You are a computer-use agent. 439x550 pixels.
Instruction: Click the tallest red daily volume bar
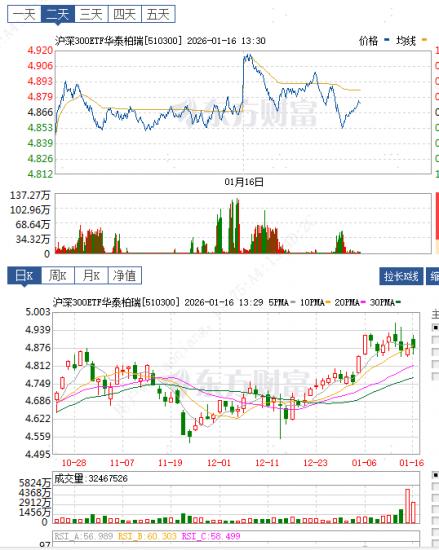pos(407,506)
